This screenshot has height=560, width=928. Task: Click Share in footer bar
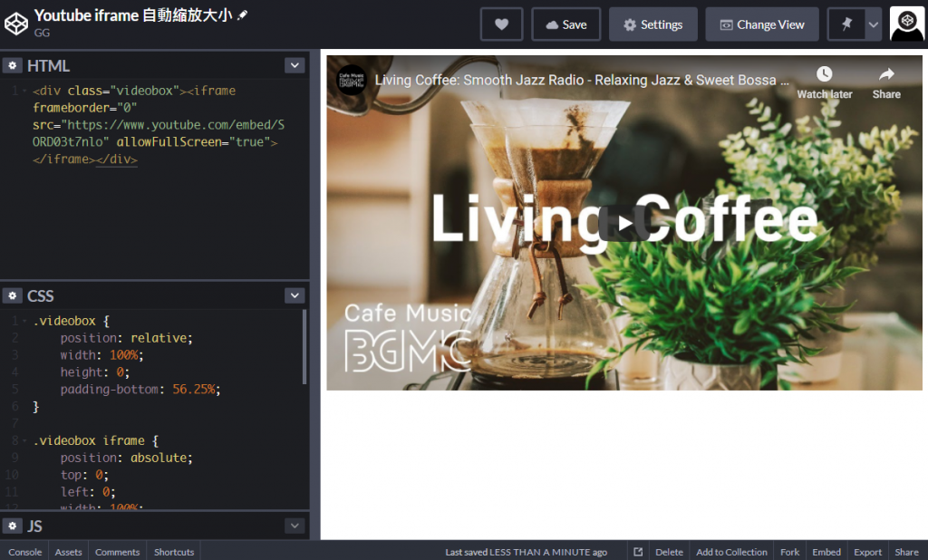pos(906,552)
